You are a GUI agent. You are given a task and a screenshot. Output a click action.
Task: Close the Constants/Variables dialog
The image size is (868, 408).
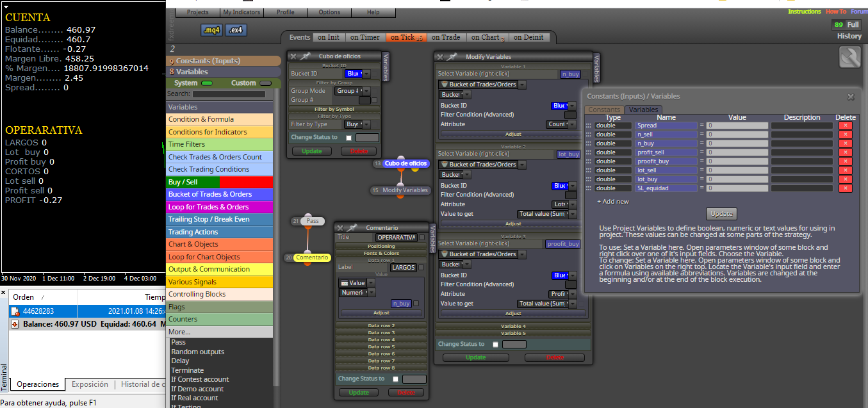851,97
